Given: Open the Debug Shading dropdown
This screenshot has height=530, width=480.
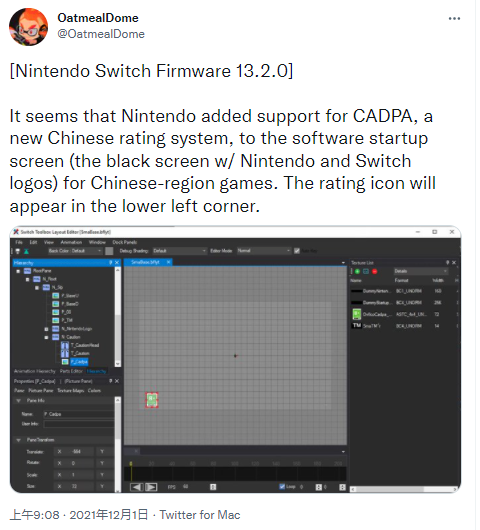Looking at the screenshot, I should click(x=179, y=251).
